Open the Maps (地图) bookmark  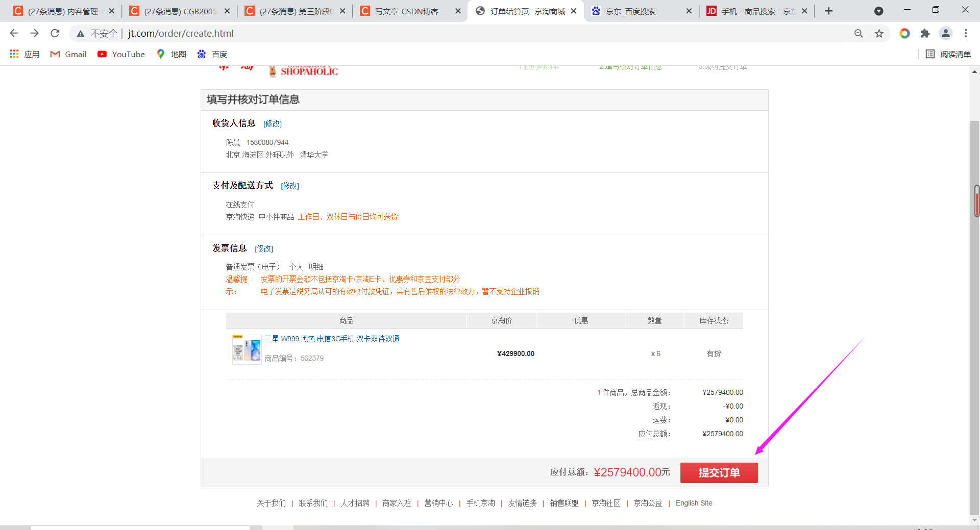click(171, 54)
